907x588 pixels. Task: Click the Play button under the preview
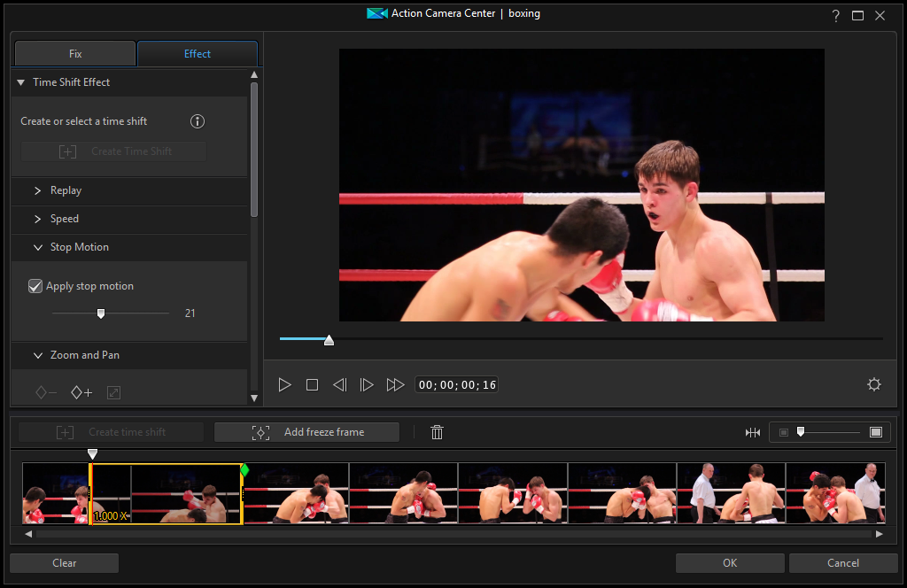[284, 385]
